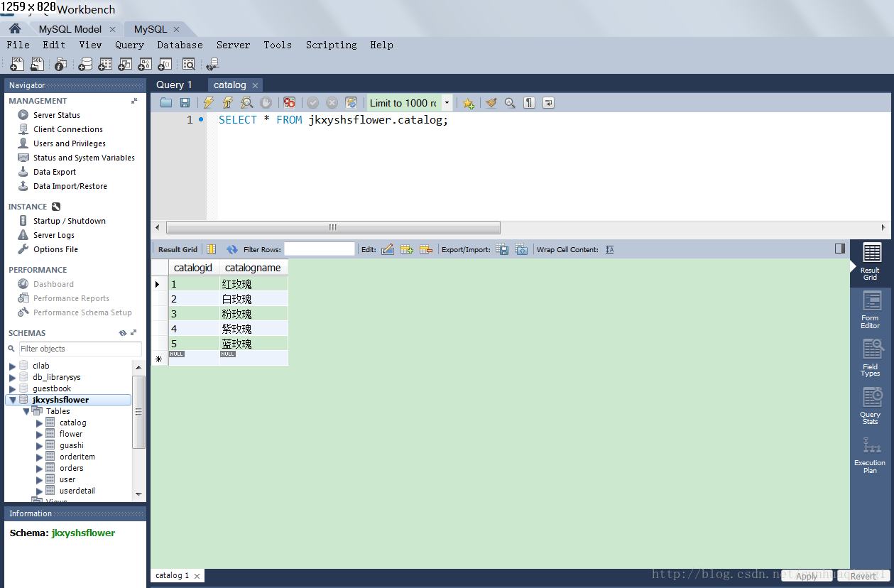This screenshot has width=894, height=588.
Task: Create a new view icon
Action: [x=125, y=64]
